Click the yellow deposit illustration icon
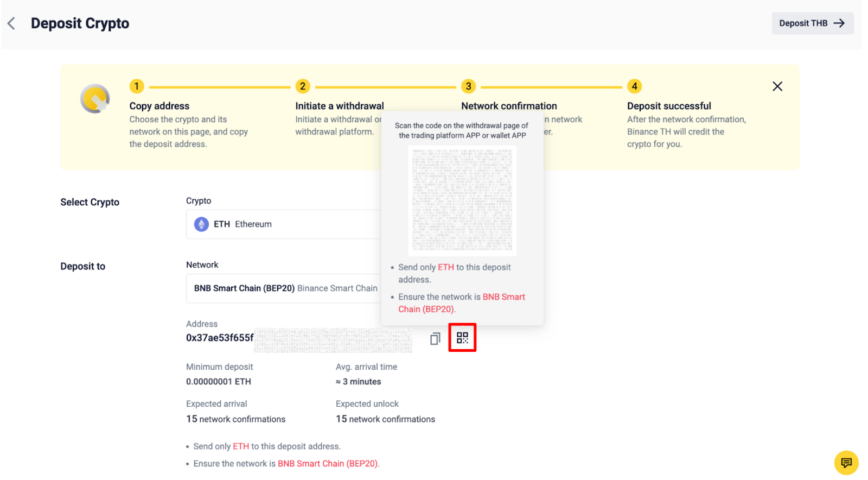The image size is (868, 480). coord(95,99)
